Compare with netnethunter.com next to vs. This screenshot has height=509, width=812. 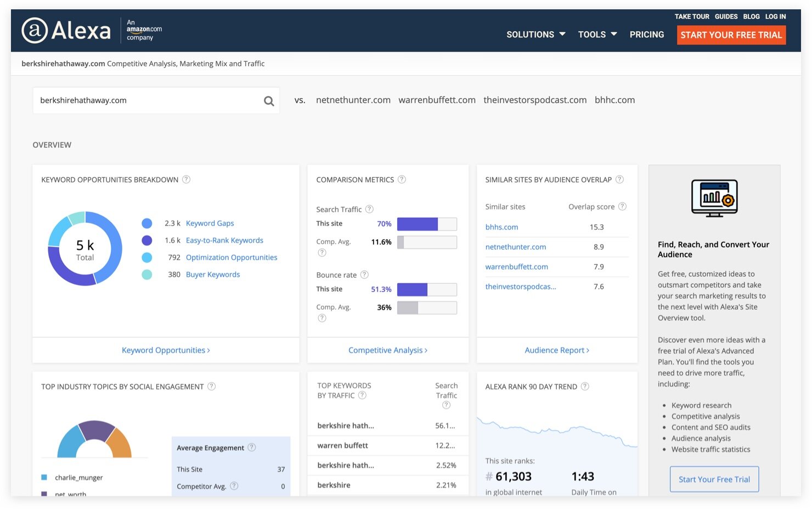pyautogui.click(x=353, y=100)
